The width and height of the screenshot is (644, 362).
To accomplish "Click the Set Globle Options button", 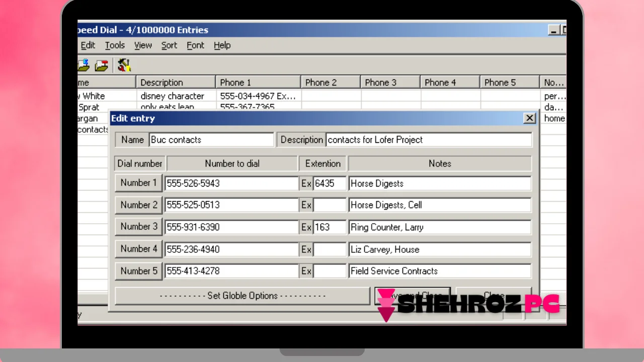I will [x=243, y=296].
